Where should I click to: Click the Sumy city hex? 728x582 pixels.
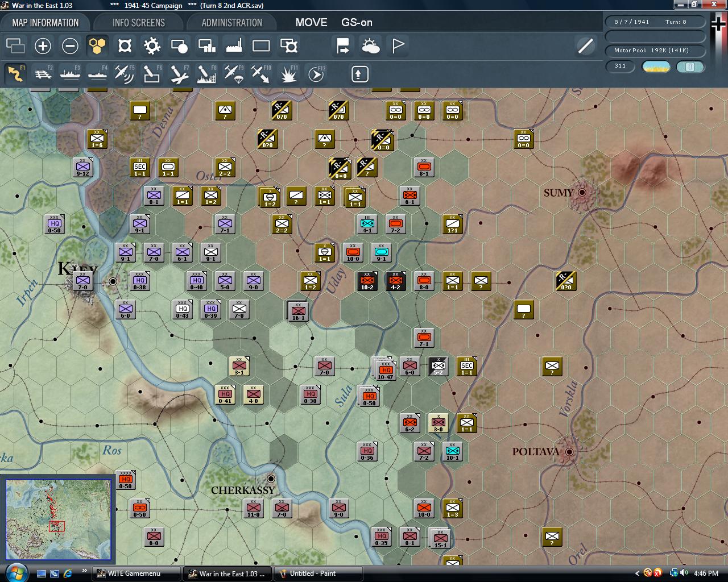[582, 193]
